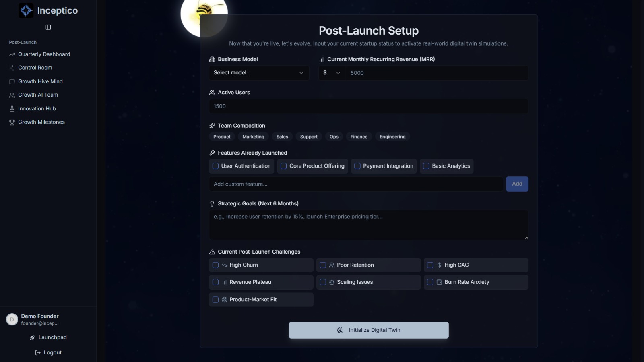Image resolution: width=644 pixels, height=362 pixels.
Task: Click the Product-Market Fit target icon
Action: [225, 300]
